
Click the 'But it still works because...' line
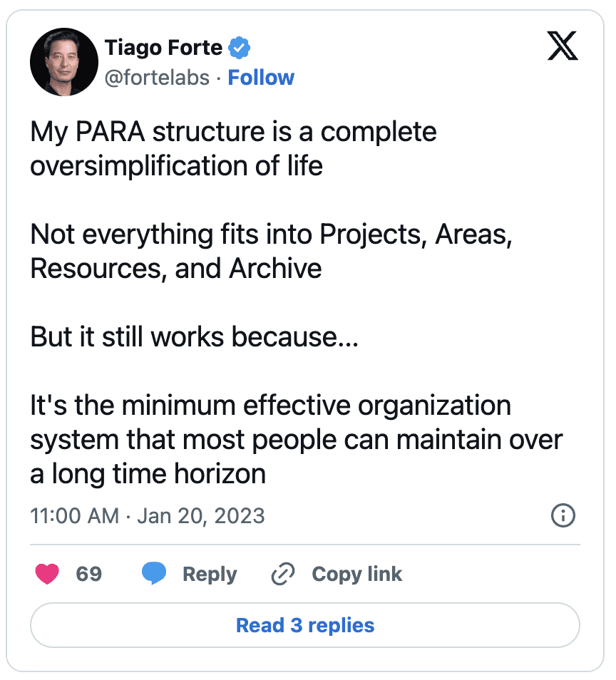(x=195, y=337)
